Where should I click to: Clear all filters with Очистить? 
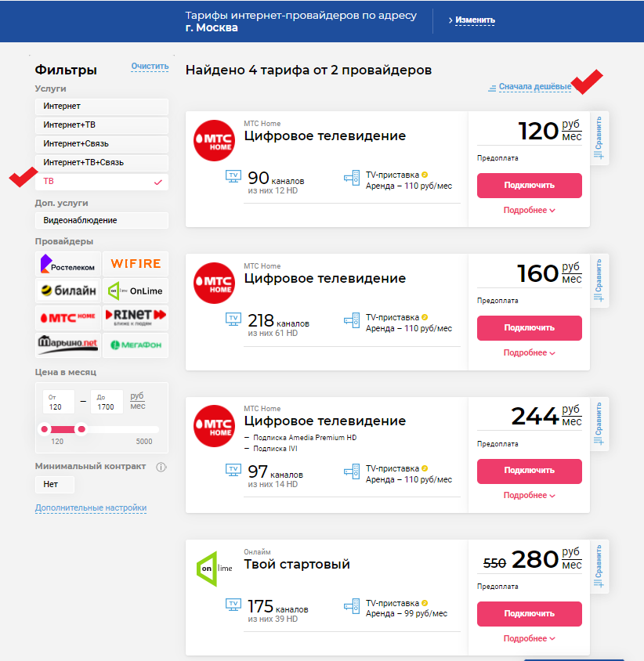(x=150, y=67)
